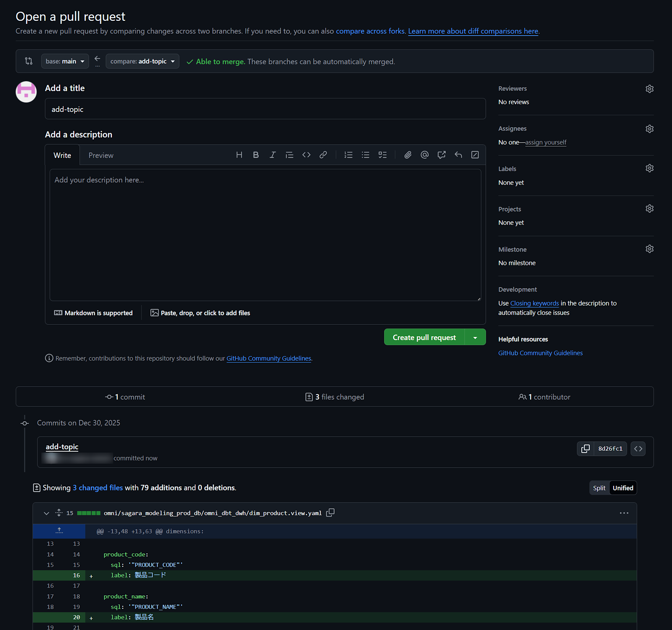Viewport: 672px width, 630px height.
Task: Select the Unified diff view
Action: click(x=623, y=488)
